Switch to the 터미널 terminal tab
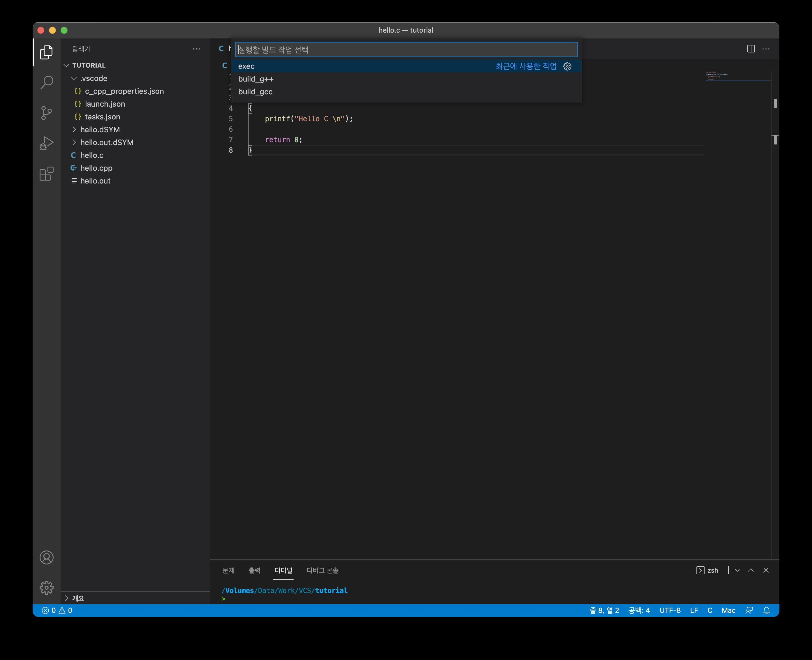 click(283, 570)
